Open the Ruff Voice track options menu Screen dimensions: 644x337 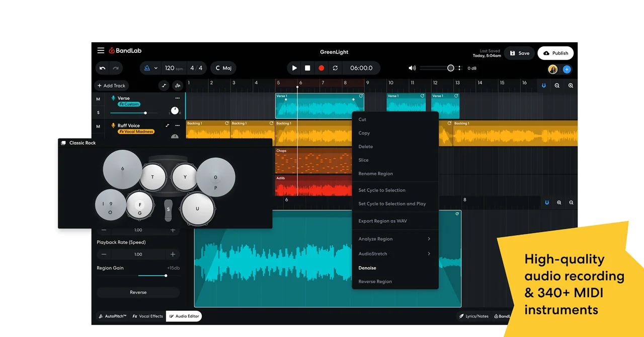click(x=177, y=125)
